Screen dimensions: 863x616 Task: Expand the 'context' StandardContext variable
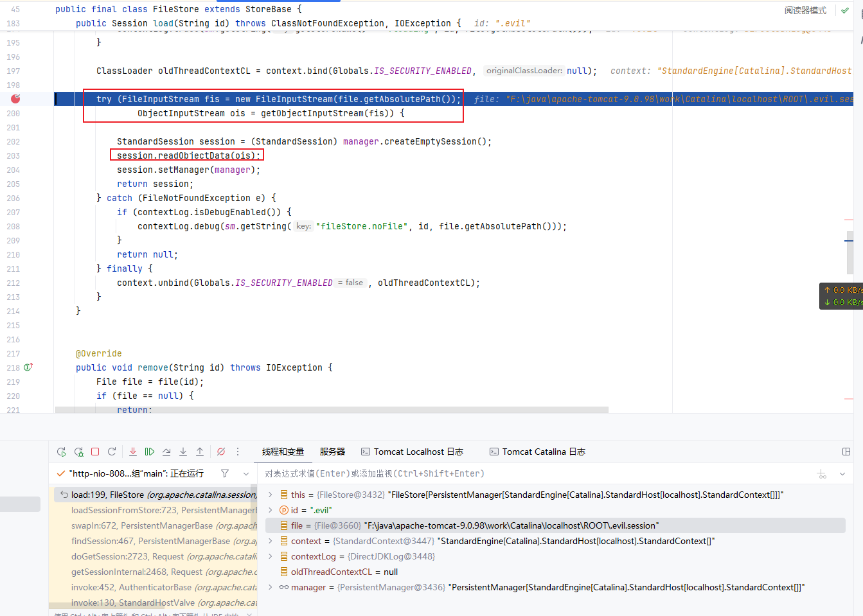tap(271, 541)
